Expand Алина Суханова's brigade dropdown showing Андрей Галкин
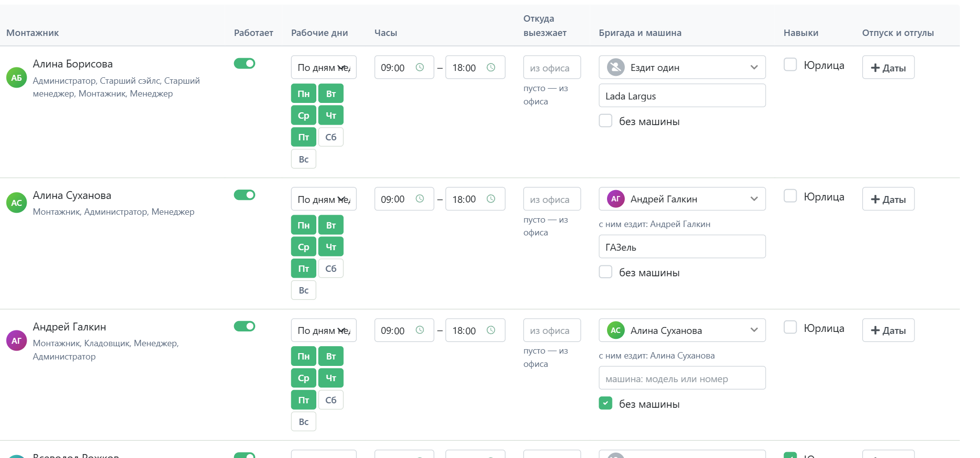 [x=682, y=199]
